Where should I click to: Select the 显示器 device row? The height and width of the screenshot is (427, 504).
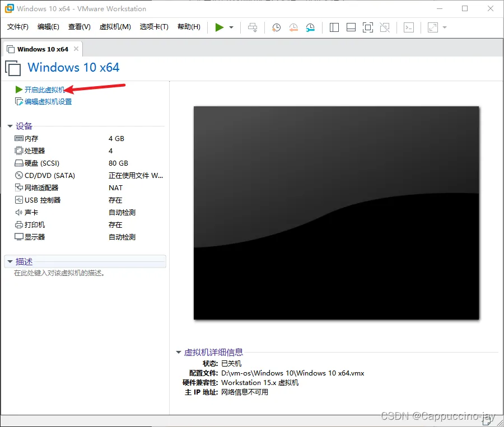point(88,237)
